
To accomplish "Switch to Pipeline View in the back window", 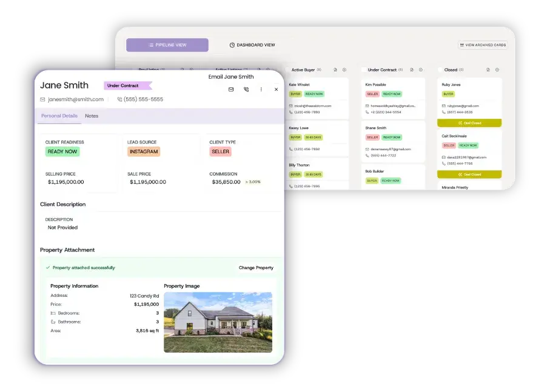I will coord(167,45).
